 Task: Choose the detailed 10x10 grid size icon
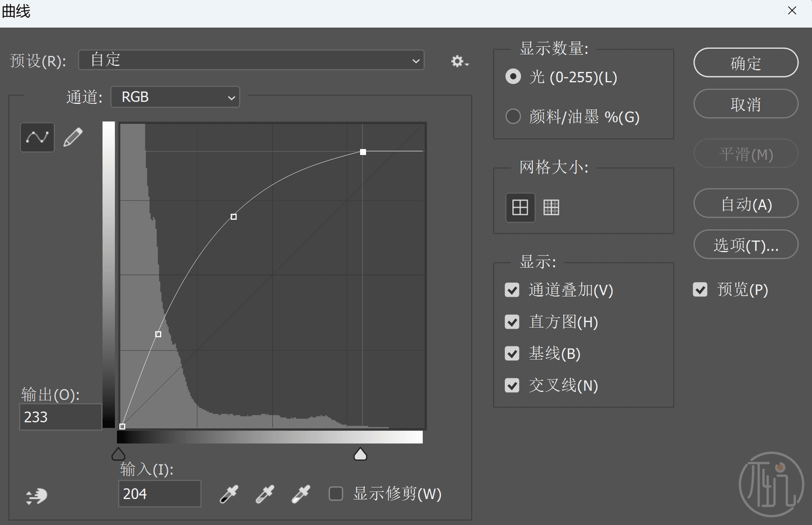click(551, 207)
